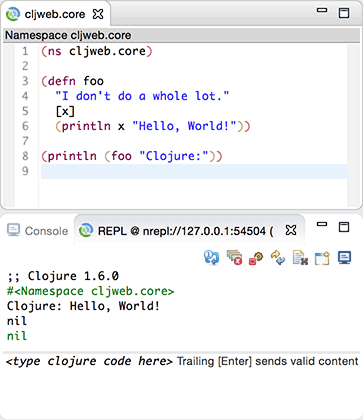363x420 pixels.
Task: Place cursor on empty line 9
Action: pyautogui.click(x=194, y=171)
